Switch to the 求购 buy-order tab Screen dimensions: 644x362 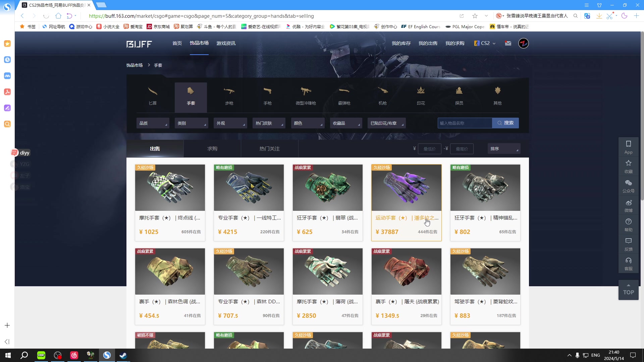[212, 149]
